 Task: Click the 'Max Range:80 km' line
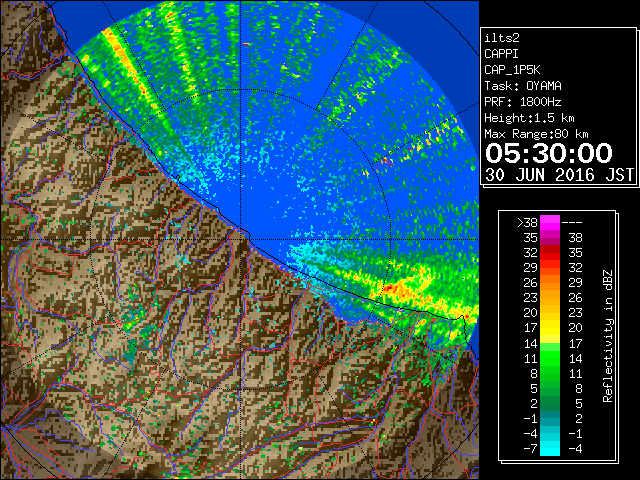click(536, 134)
